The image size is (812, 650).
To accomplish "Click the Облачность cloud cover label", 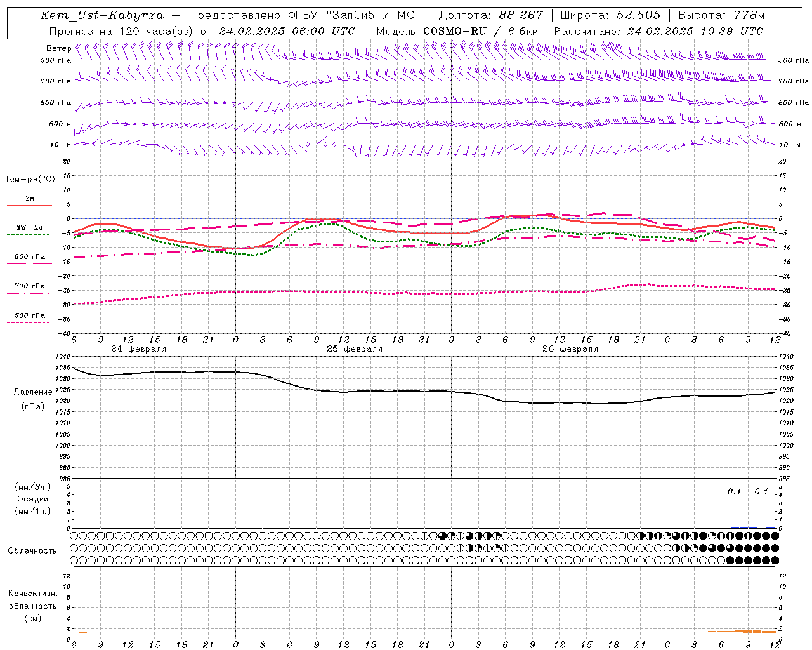I will pyautogui.click(x=32, y=550).
